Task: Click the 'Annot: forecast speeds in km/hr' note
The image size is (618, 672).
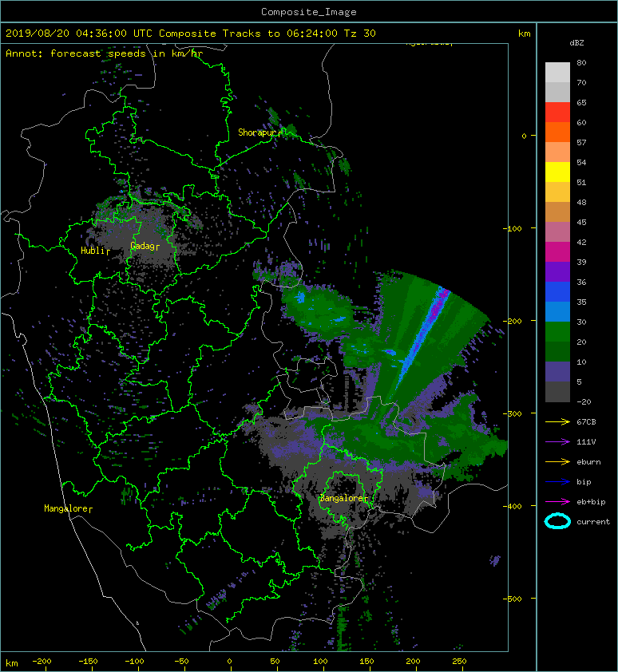Action: coord(105,53)
